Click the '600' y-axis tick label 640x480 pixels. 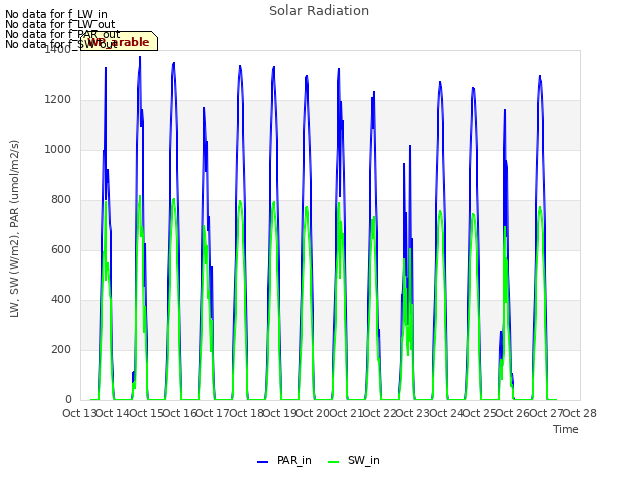(x=61, y=249)
